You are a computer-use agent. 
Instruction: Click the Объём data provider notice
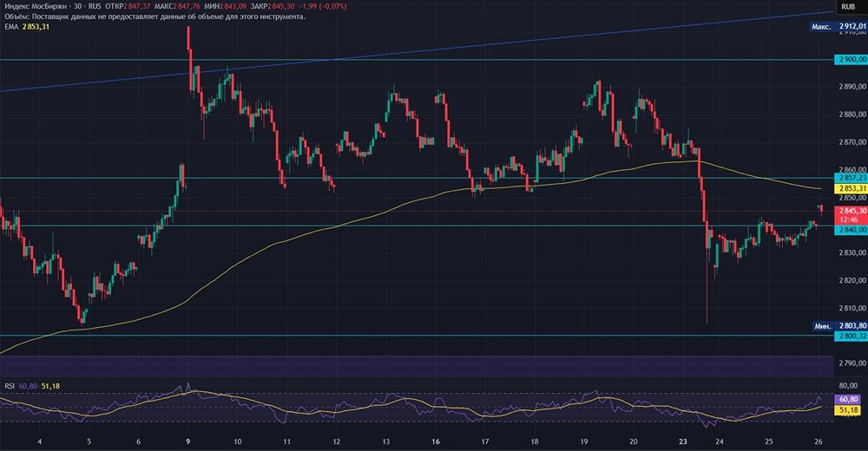(x=155, y=16)
